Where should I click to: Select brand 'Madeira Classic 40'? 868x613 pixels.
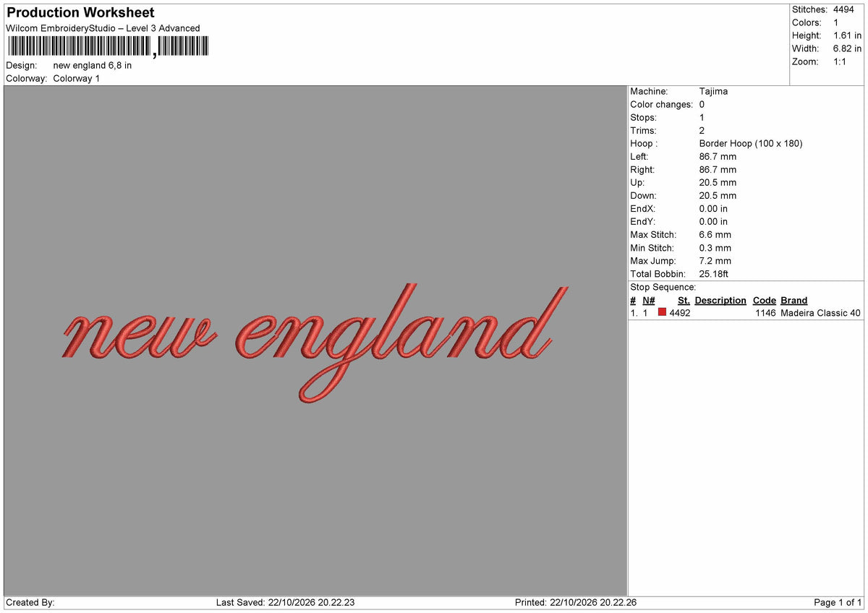[821, 313]
